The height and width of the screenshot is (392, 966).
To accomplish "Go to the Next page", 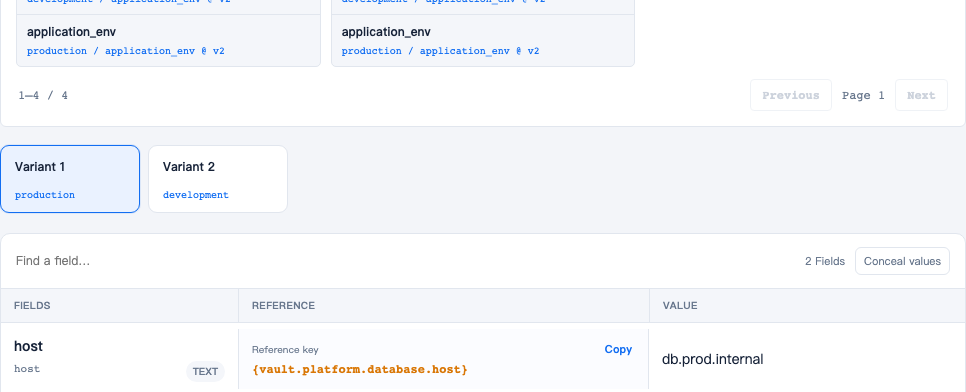I will tap(921, 96).
